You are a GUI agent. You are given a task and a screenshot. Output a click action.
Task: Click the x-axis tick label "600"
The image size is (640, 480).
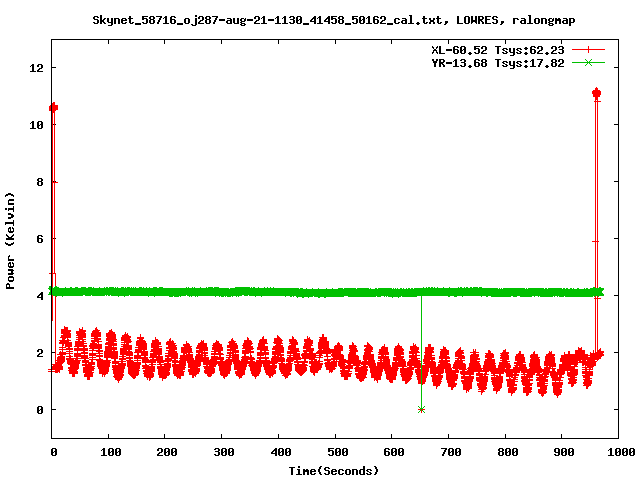click(x=394, y=452)
